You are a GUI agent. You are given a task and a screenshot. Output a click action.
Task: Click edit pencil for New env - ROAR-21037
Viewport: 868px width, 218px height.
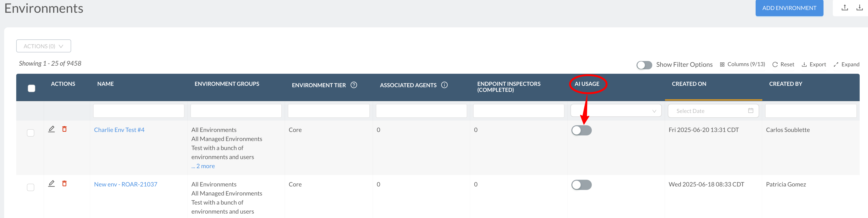point(51,184)
